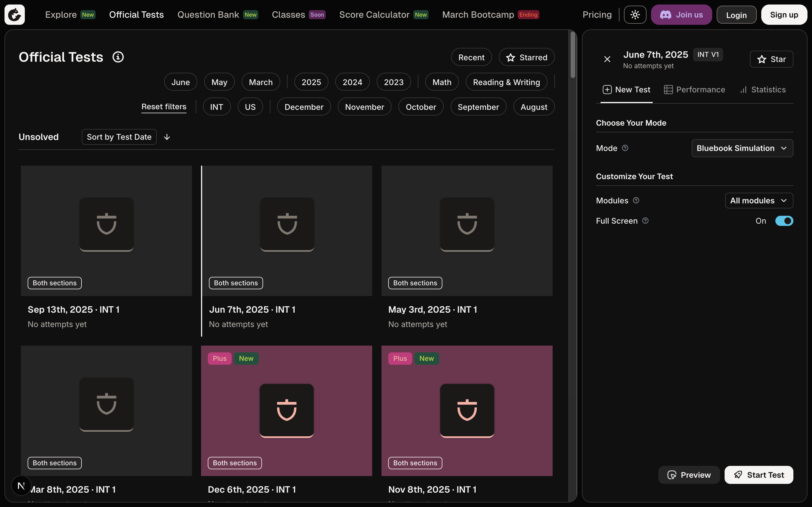Click the info icon next to Official Tests
Image resolution: width=812 pixels, height=507 pixels.
pos(118,57)
